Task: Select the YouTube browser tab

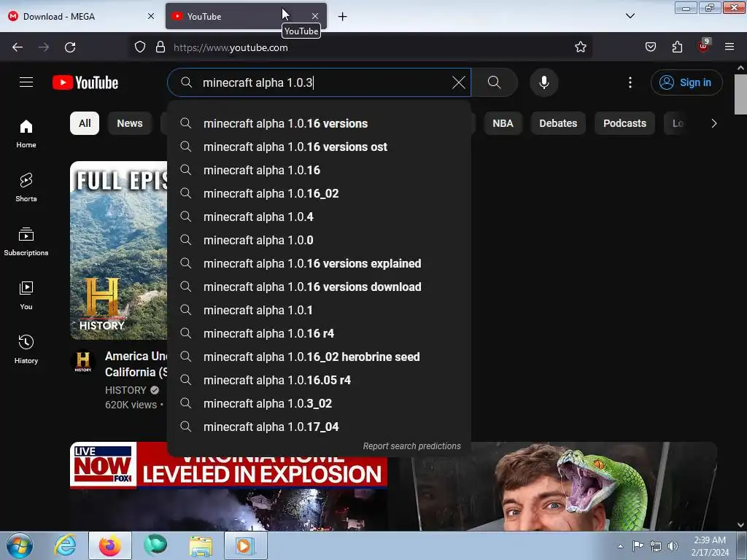Action: (x=246, y=16)
